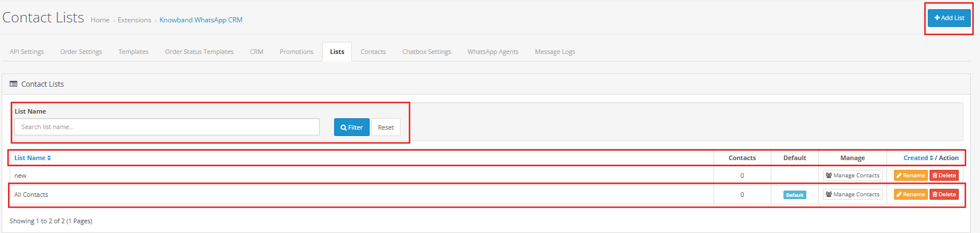Select the Order Status Templates tab

tap(199, 52)
